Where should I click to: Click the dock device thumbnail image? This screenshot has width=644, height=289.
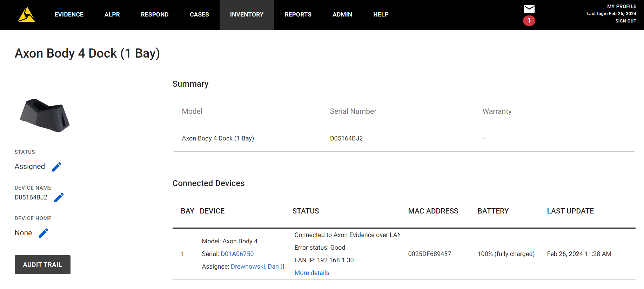[45, 116]
